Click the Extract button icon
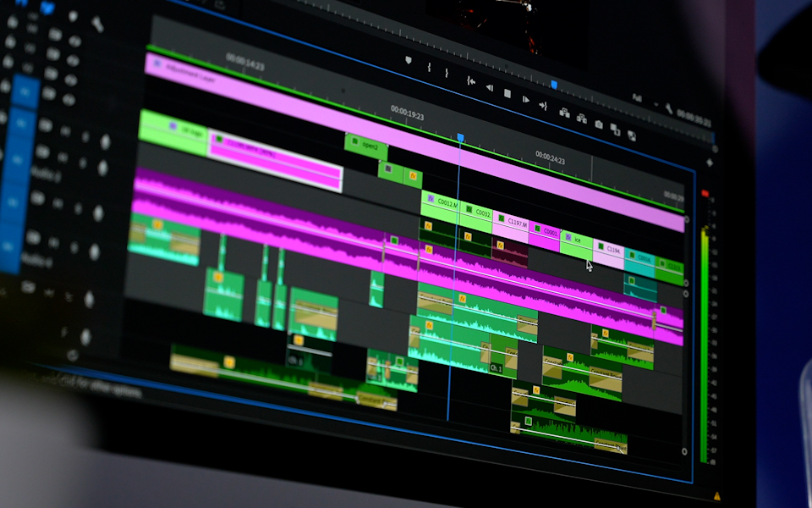Viewport: 812px width, 508px height. pyautogui.click(x=582, y=119)
